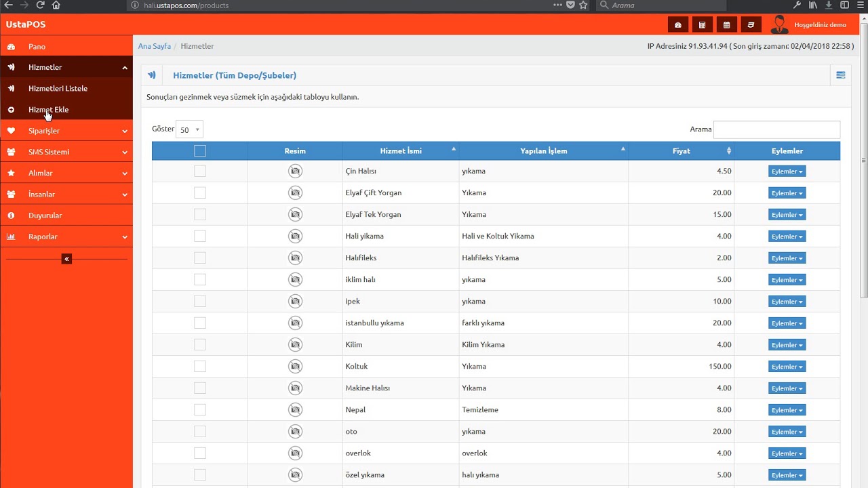
Task: Open the dashboard gauge icon in top bar
Action: coord(677,25)
